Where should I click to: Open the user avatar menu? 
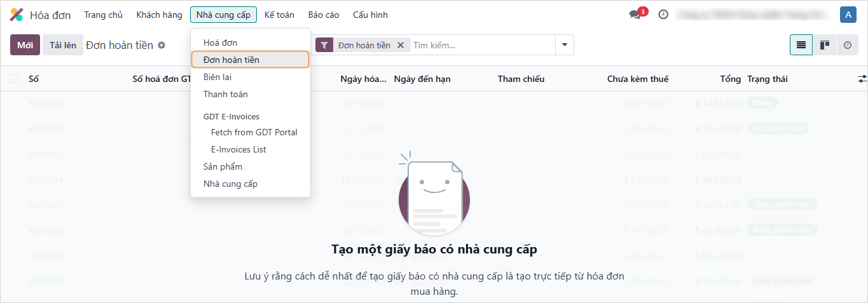pyautogui.click(x=848, y=15)
